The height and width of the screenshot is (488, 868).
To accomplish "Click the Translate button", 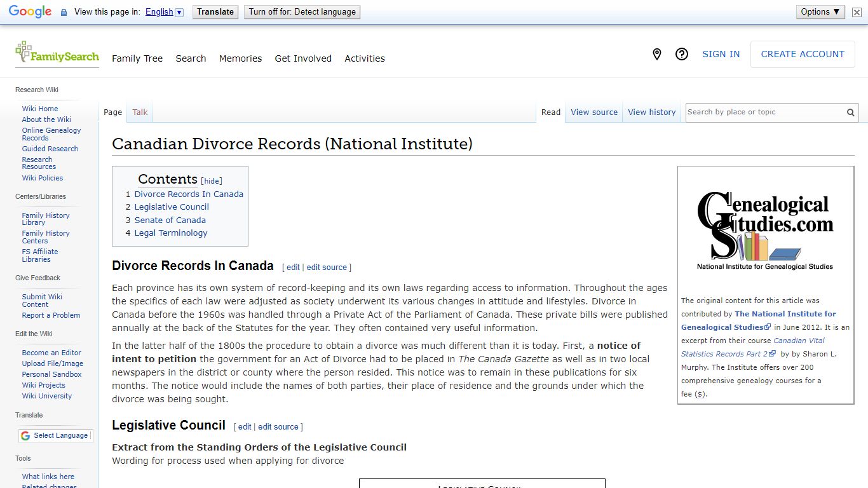I will (x=215, y=12).
